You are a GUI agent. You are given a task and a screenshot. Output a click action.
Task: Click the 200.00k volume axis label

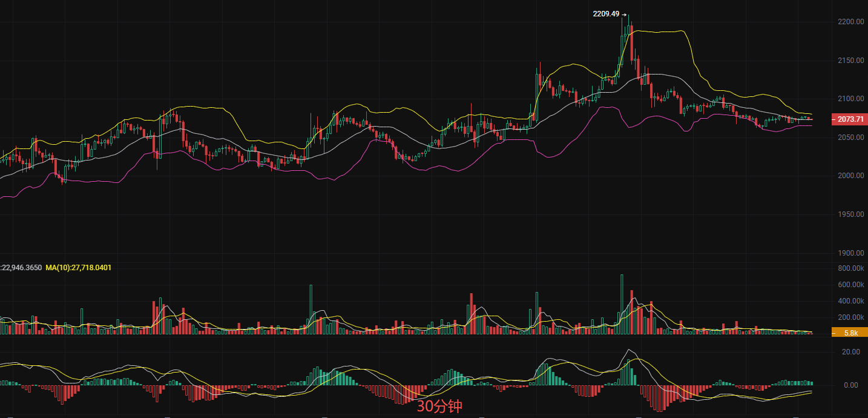[x=850, y=317]
